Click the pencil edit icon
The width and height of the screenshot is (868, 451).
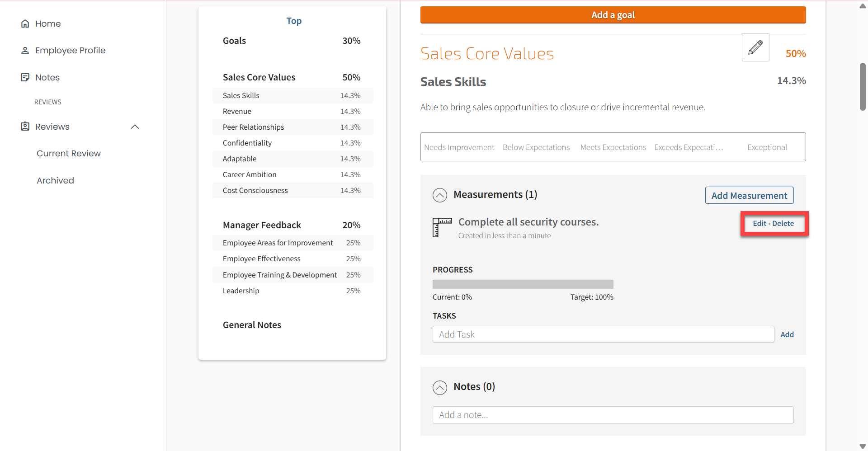(755, 47)
